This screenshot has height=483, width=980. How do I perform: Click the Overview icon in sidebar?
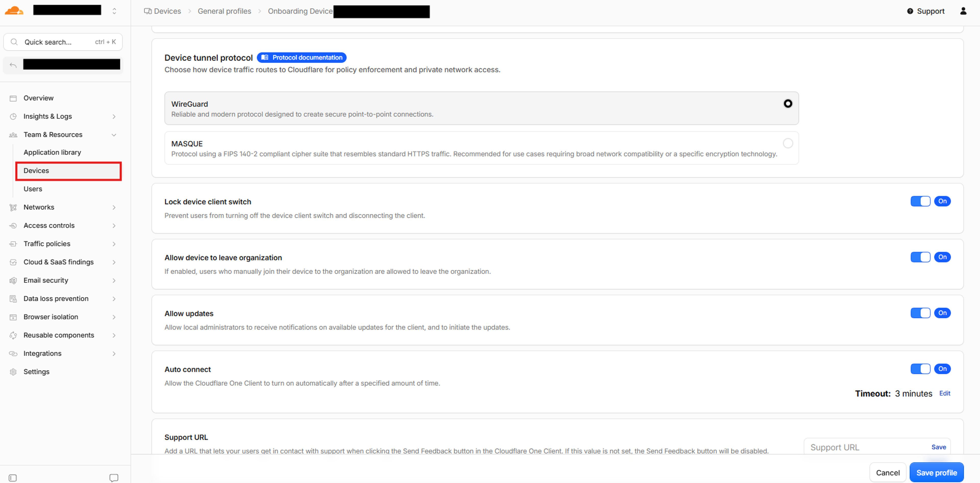coord(13,98)
